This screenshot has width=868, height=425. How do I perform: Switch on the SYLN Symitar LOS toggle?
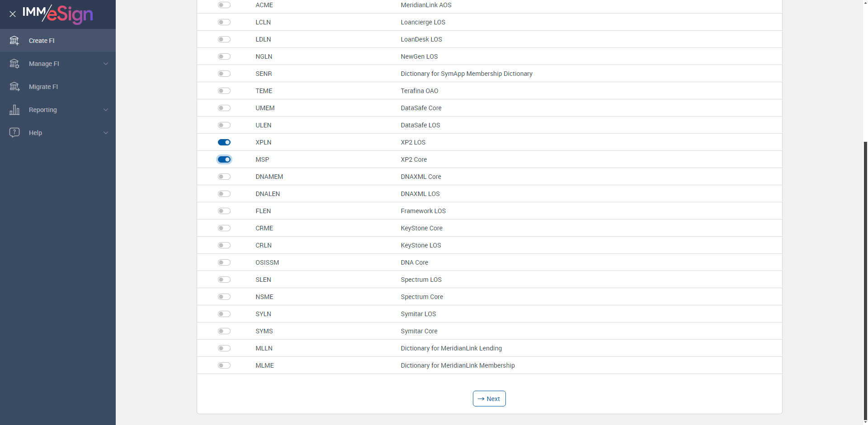(224, 314)
